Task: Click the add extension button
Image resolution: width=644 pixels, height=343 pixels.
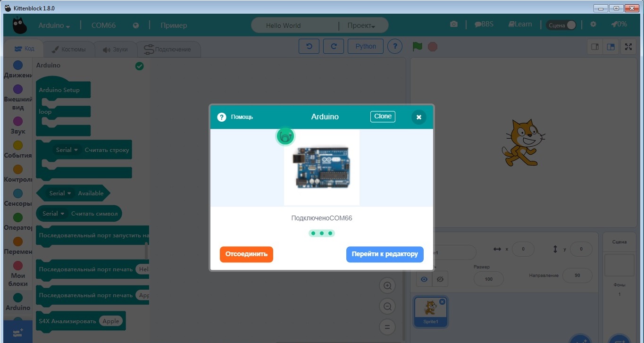Action: click(x=18, y=332)
